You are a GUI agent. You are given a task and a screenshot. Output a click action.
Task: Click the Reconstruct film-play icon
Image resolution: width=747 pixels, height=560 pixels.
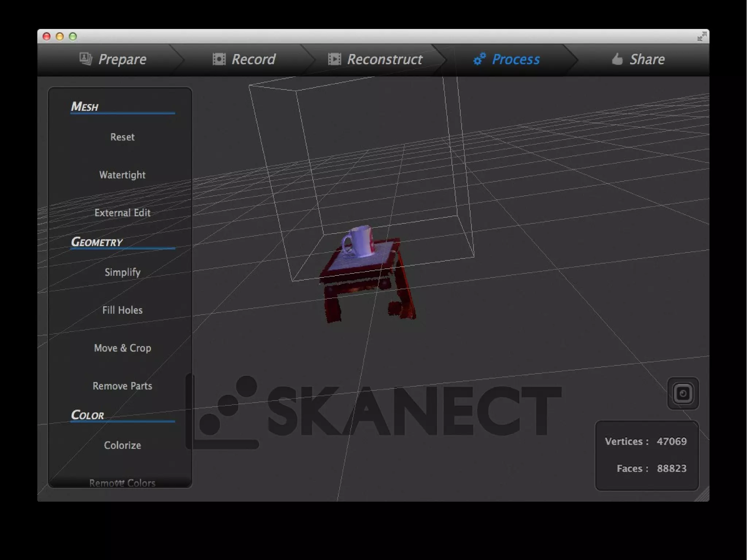click(334, 59)
